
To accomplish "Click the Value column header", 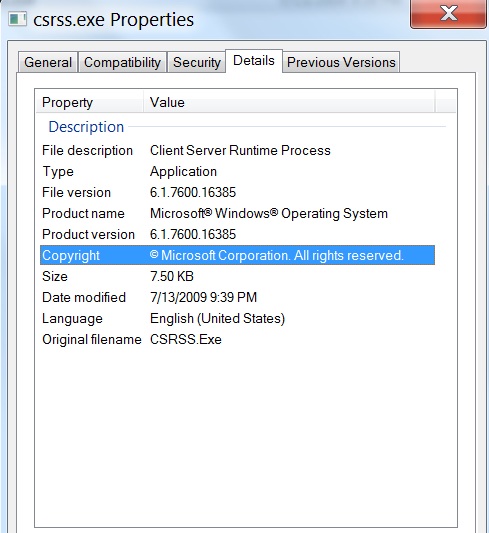I will click(x=289, y=102).
